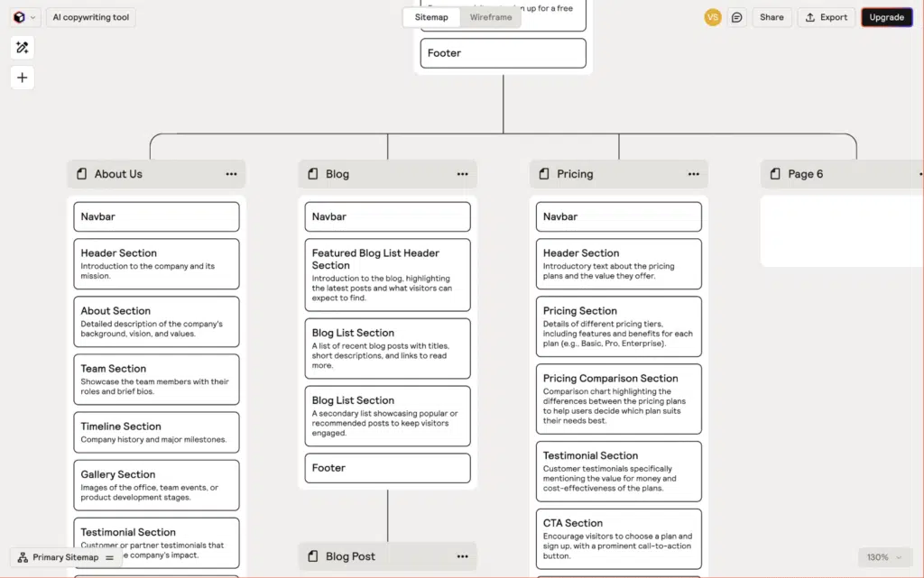Image resolution: width=924 pixels, height=578 pixels.
Task: Select Featured Blog List Header Section
Action: pos(388,275)
